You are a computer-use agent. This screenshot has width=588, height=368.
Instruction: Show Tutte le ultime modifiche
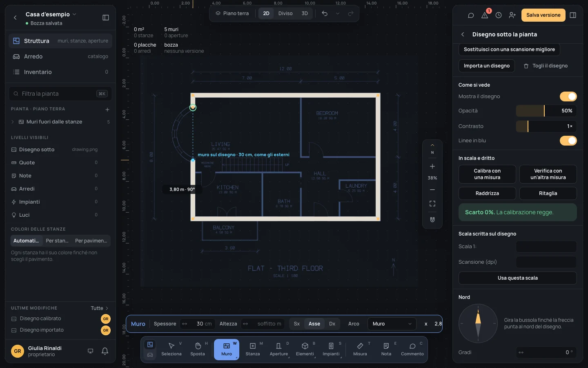(x=100, y=308)
